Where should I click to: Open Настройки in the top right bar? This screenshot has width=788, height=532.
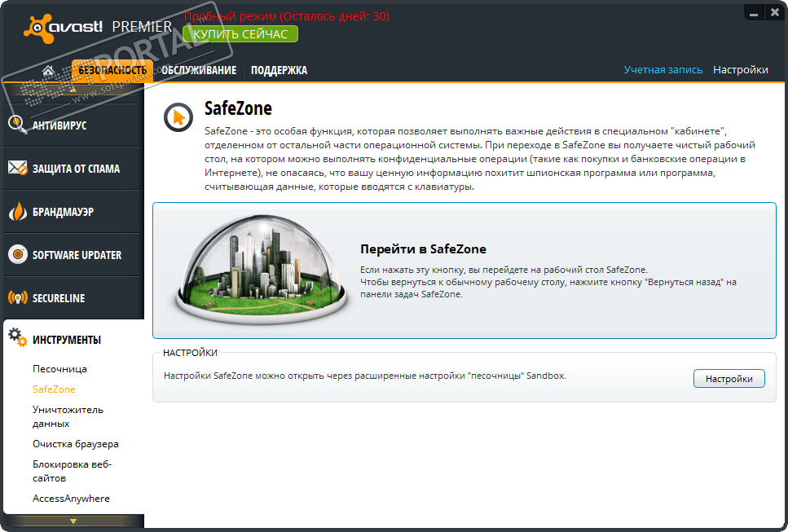click(x=740, y=70)
